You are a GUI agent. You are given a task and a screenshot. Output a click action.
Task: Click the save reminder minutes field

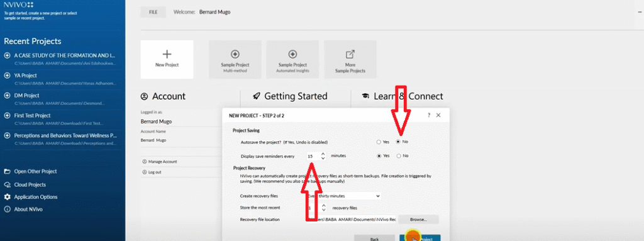pos(313,156)
